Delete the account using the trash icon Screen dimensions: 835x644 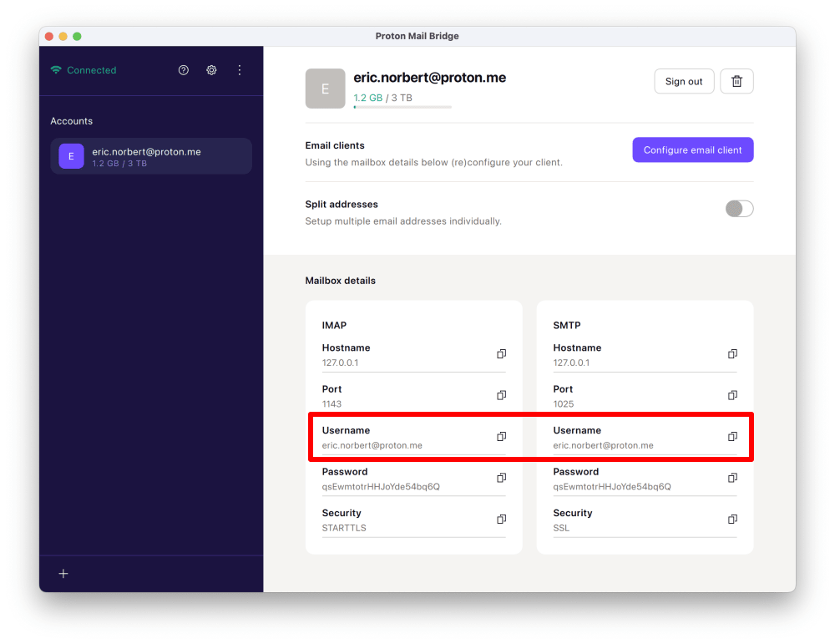pos(736,81)
